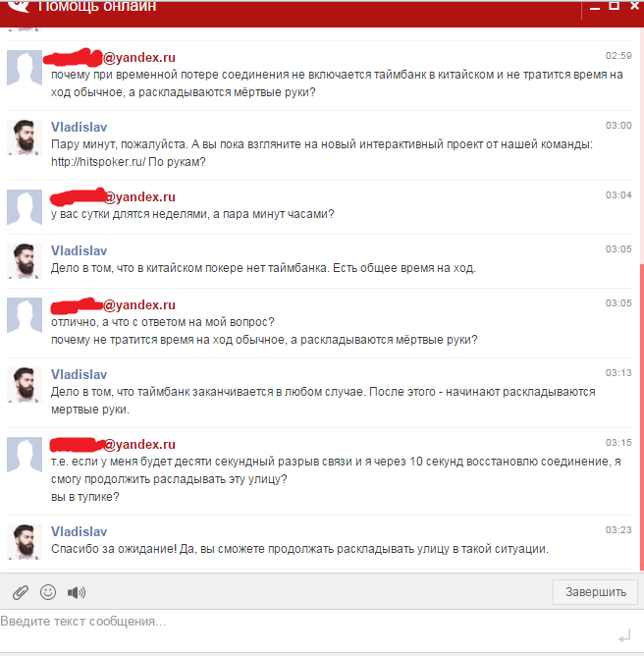644x656 pixels.
Task: Click the paperclip attach file icon
Action: tap(20, 592)
